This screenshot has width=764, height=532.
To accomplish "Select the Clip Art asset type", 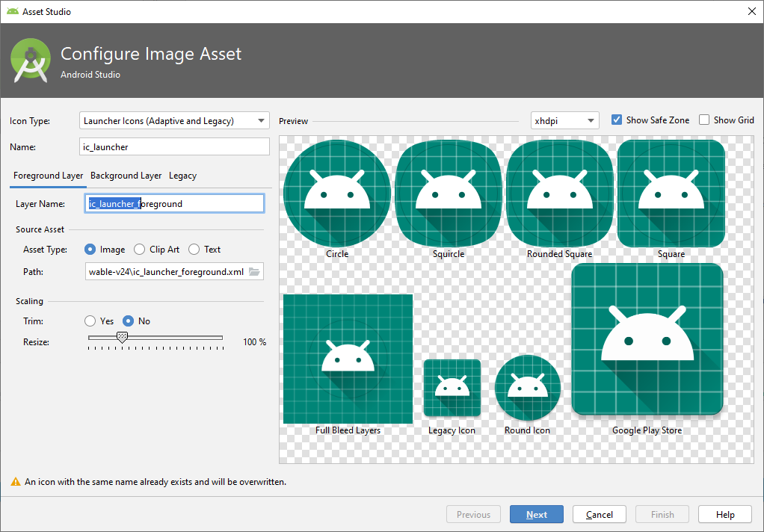I will click(x=139, y=249).
